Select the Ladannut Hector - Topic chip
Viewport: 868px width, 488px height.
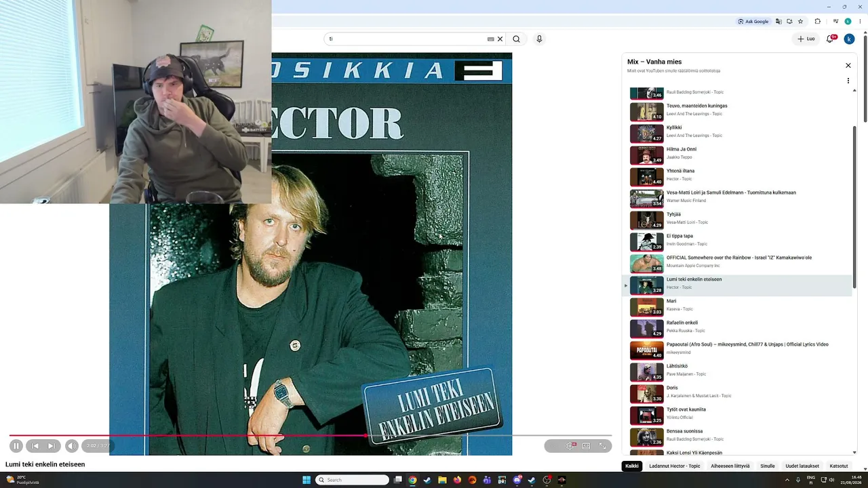click(675, 466)
